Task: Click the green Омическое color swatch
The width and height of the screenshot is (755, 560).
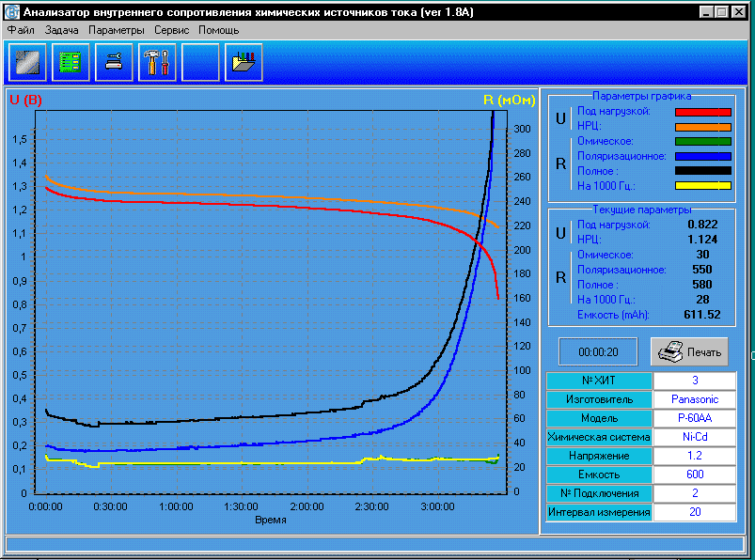Action: point(703,142)
